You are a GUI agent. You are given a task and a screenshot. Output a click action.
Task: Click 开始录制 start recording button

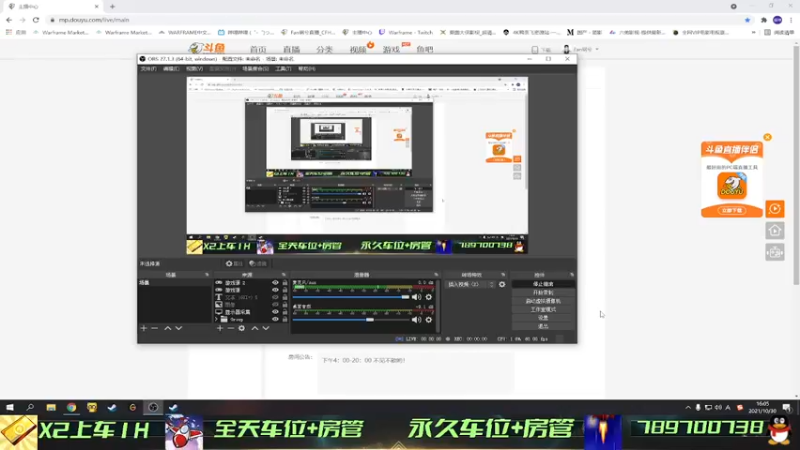543,293
